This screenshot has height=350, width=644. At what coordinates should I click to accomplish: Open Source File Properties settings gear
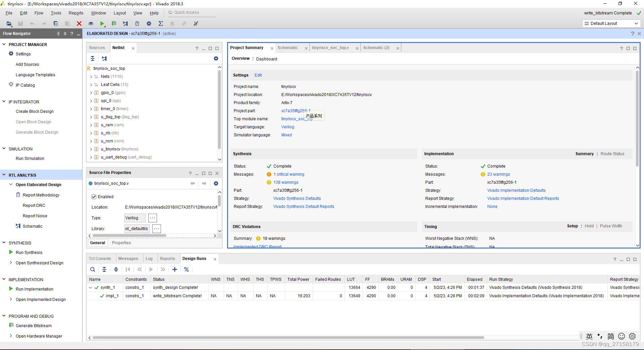click(x=216, y=183)
